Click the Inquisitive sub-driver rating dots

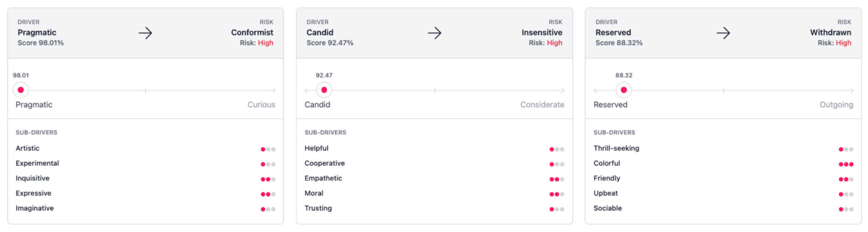coord(268,179)
